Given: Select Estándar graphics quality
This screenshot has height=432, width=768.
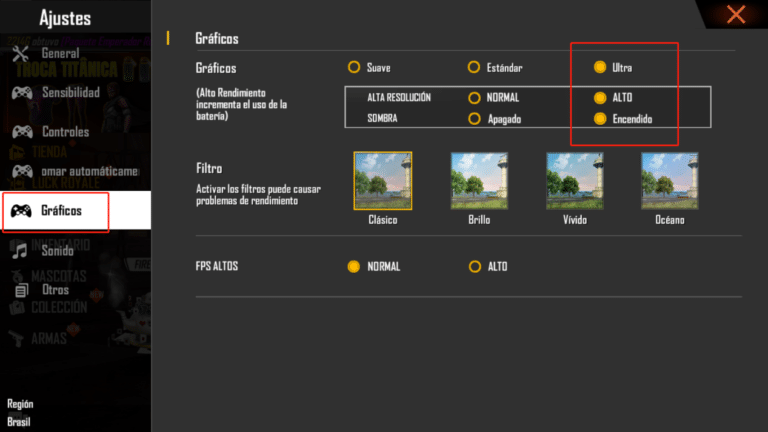Looking at the screenshot, I should [x=474, y=68].
